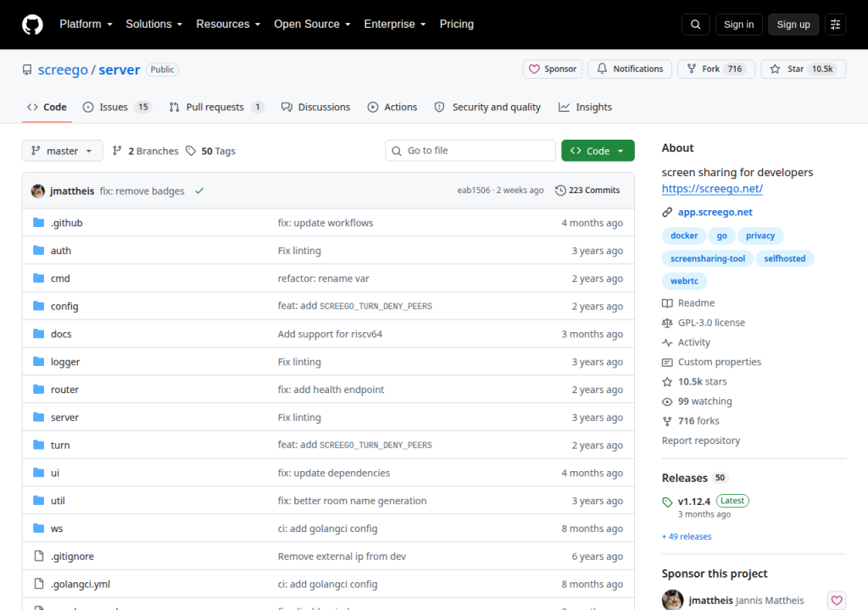
Task: Click the cmd folder icon
Action: coord(38,278)
